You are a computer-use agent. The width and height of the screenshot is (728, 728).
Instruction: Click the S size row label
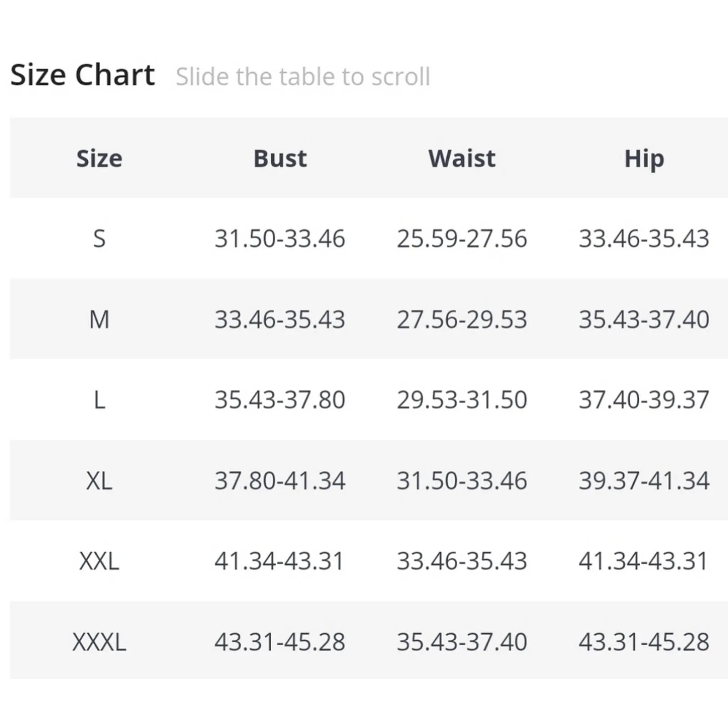click(99, 239)
